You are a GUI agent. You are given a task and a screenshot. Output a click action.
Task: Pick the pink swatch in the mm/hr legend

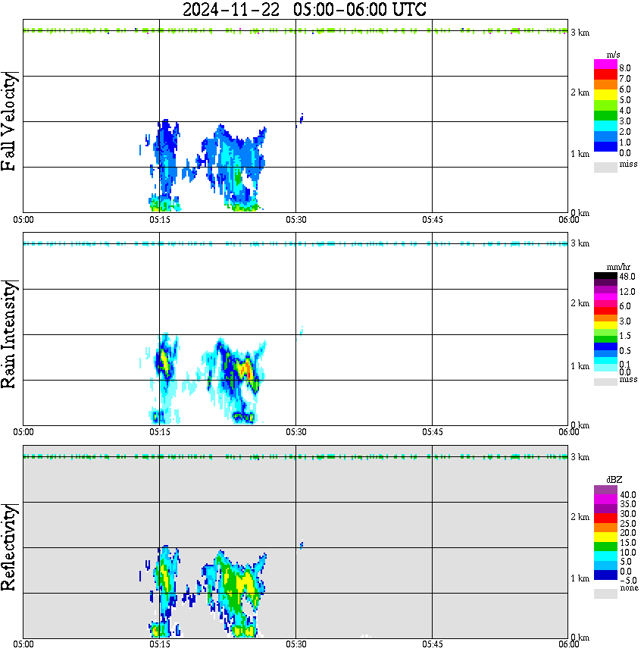click(x=605, y=303)
